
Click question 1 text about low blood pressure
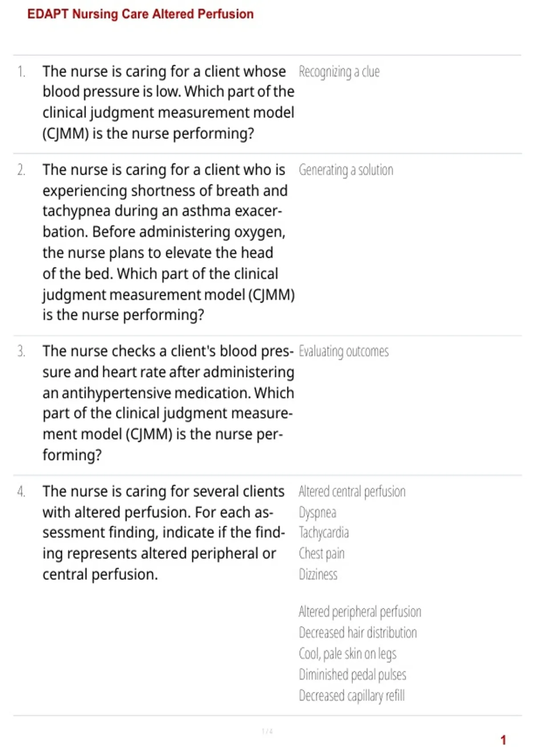[x=168, y=102]
